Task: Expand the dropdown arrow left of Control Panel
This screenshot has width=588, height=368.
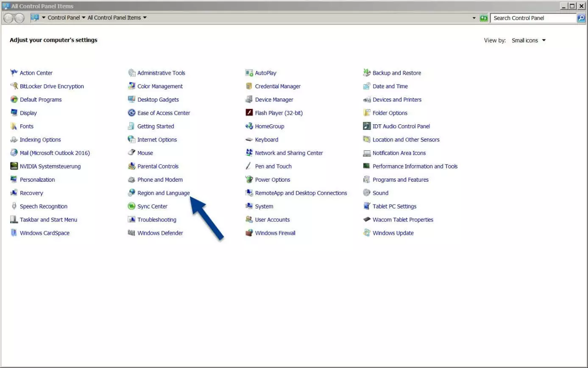Action: coord(44,18)
